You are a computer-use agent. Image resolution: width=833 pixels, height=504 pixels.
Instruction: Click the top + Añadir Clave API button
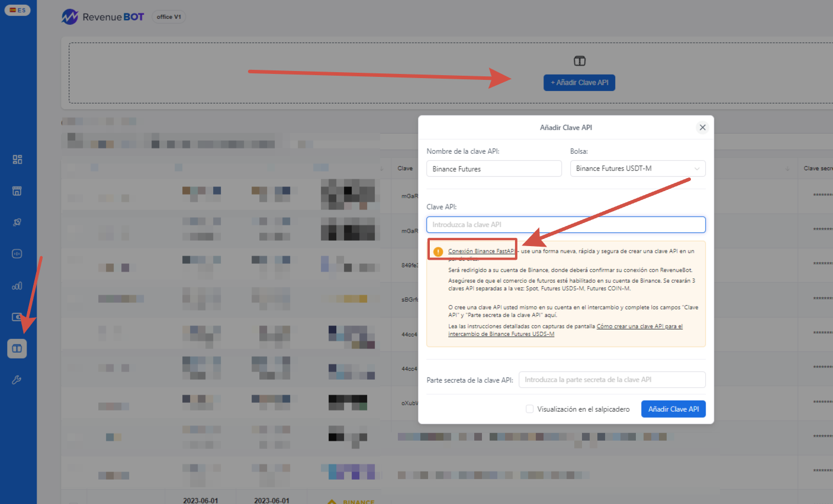pyautogui.click(x=579, y=83)
